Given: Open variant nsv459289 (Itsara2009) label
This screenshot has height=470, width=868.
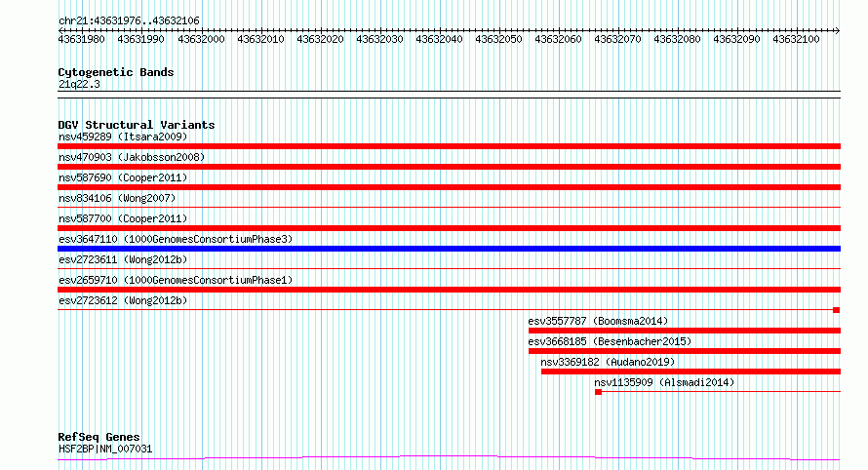Looking at the screenshot, I should pyautogui.click(x=123, y=137).
